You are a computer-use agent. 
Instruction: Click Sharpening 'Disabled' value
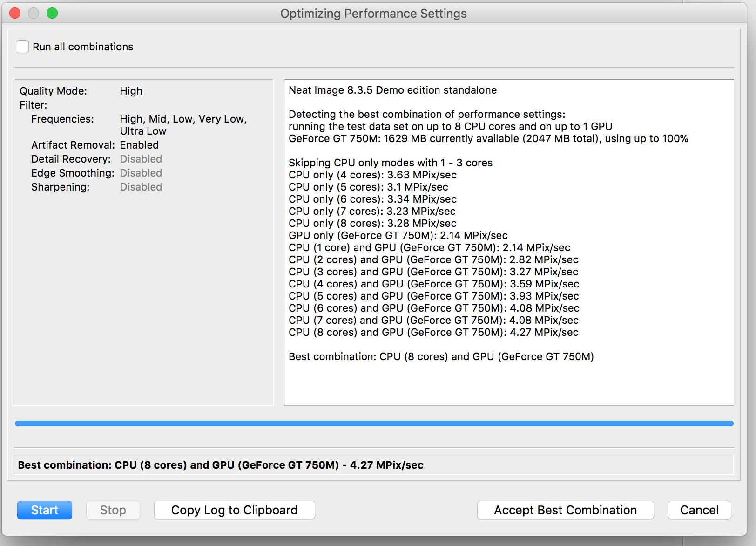(x=141, y=187)
